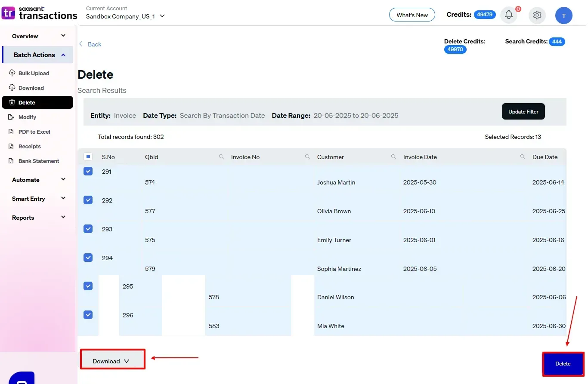Click the search icon in Invoice No column
588x384 pixels.
[307, 157]
